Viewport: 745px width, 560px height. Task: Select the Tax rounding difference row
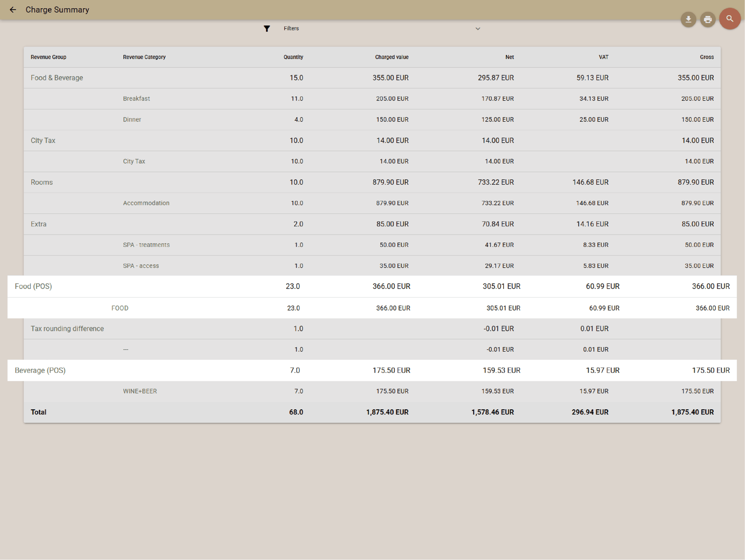[x=67, y=328]
